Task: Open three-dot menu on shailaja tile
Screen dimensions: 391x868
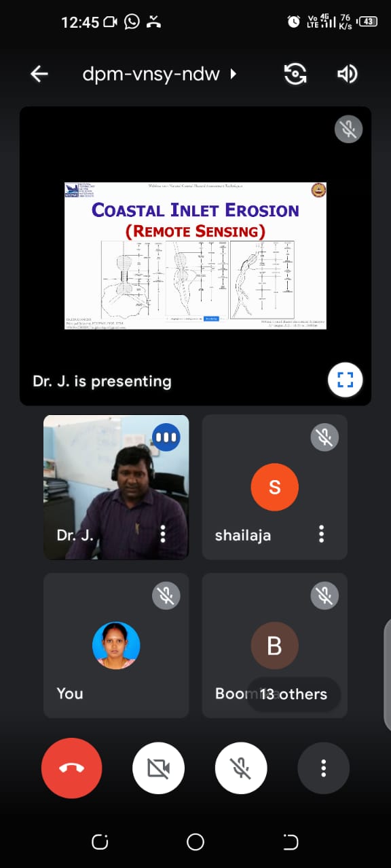Action: click(x=322, y=534)
